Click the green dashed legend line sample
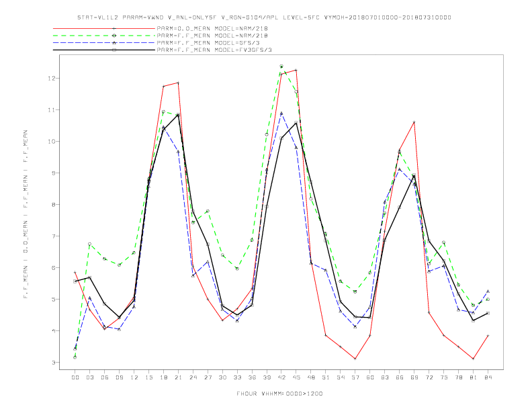The image size is (532, 411). point(104,36)
